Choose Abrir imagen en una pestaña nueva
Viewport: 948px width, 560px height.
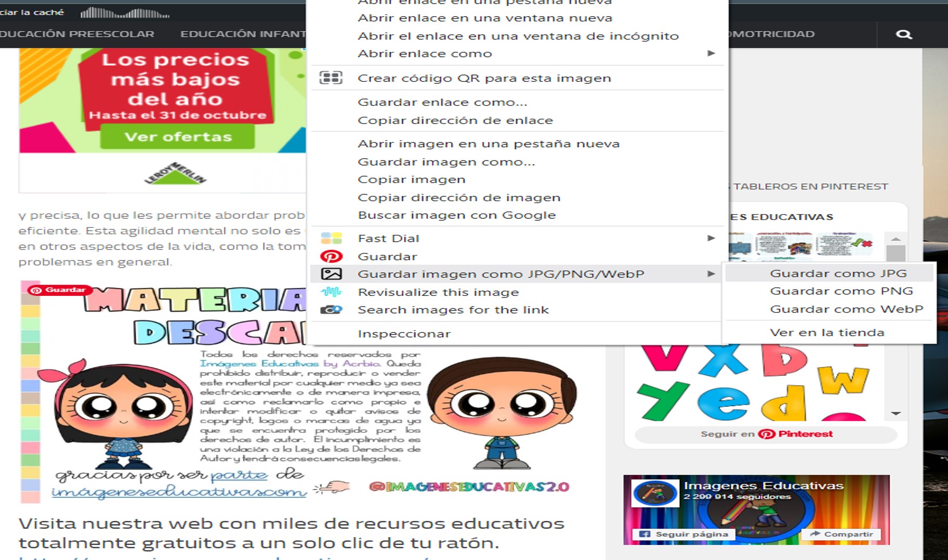click(489, 144)
